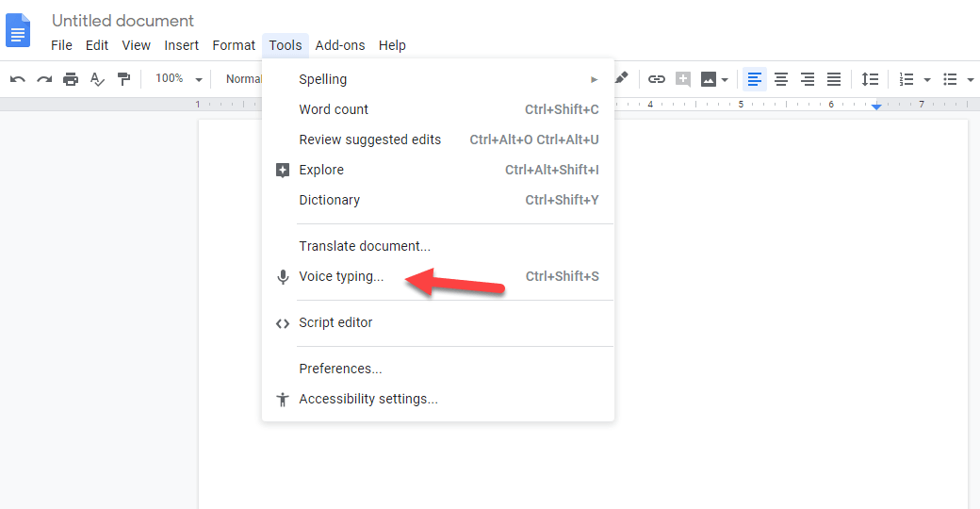Open the Add-ons menu
This screenshot has height=509, width=980.
[x=339, y=45]
